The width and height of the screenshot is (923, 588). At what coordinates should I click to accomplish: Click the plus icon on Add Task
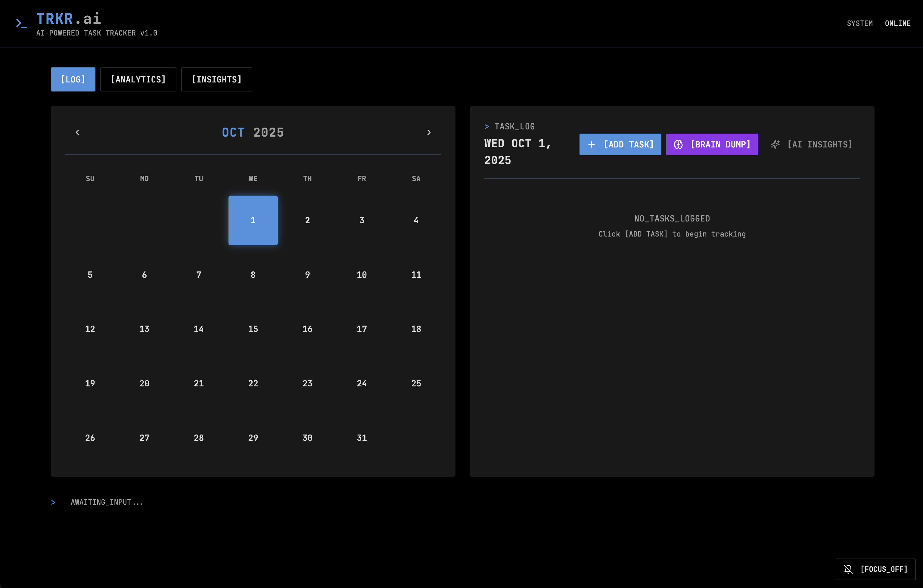(592, 144)
